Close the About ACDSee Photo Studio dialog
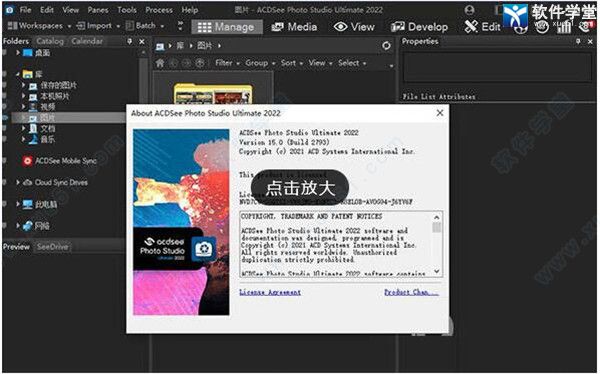This screenshot has width=600, height=374. click(440, 113)
